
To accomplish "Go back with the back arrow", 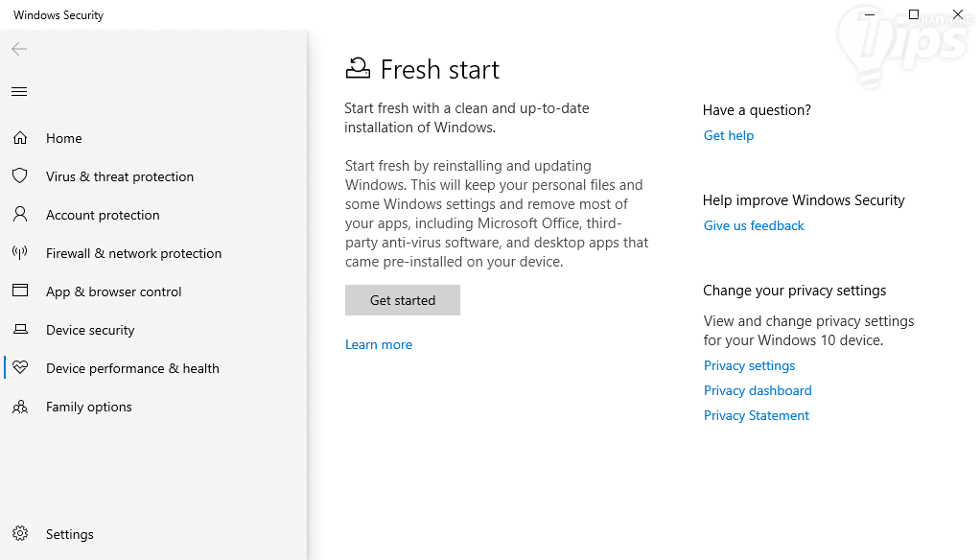I will pyautogui.click(x=19, y=49).
